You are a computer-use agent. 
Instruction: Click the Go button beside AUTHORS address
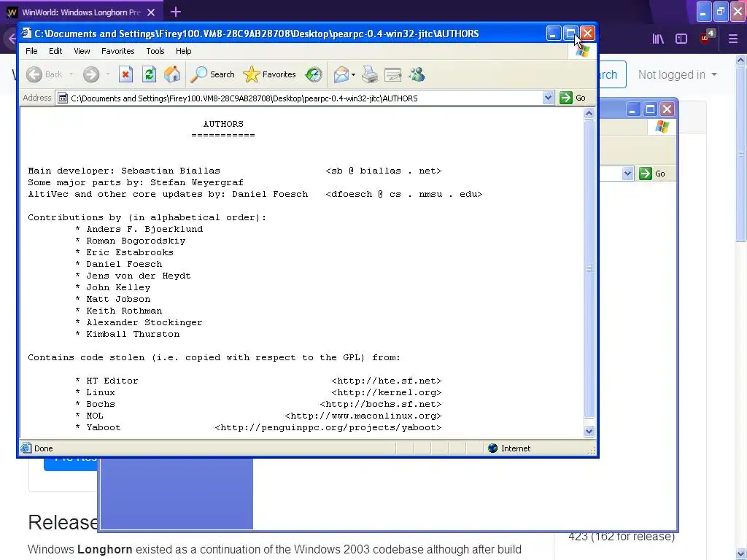tap(573, 98)
